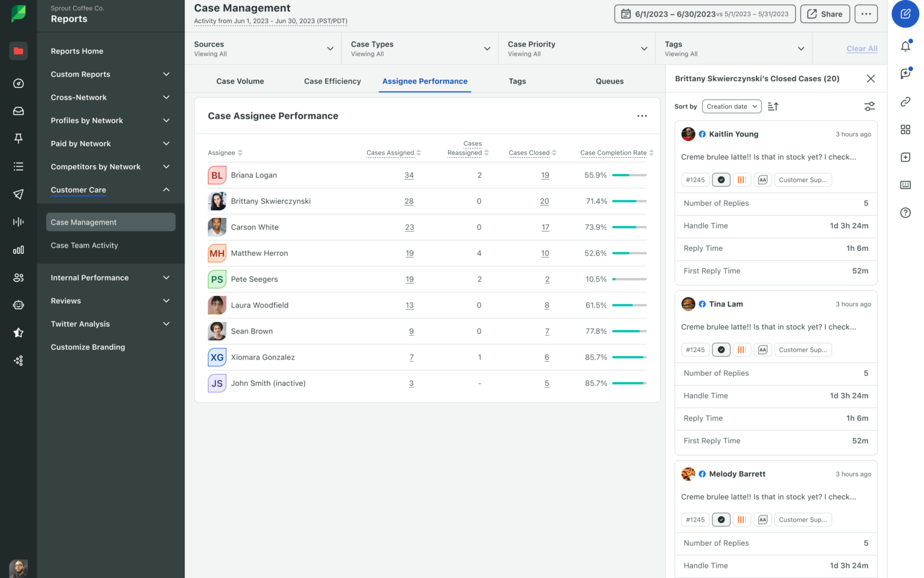The image size is (924, 578).
Task: Open the Creation date sort dropdown
Action: (x=732, y=106)
